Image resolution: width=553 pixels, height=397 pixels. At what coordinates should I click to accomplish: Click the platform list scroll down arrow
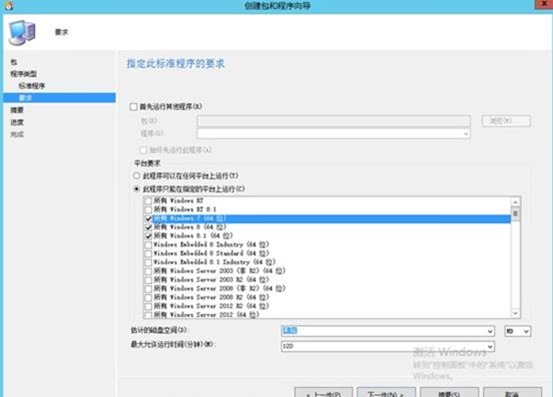click(515, 313)
